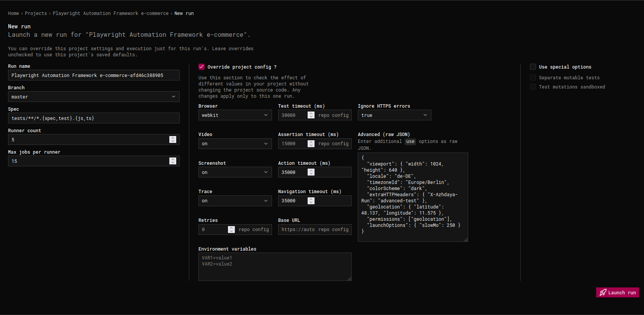644x315 pixels.
Task: Click the help question mark beside Override project config
Action: (x=275, y=67)
